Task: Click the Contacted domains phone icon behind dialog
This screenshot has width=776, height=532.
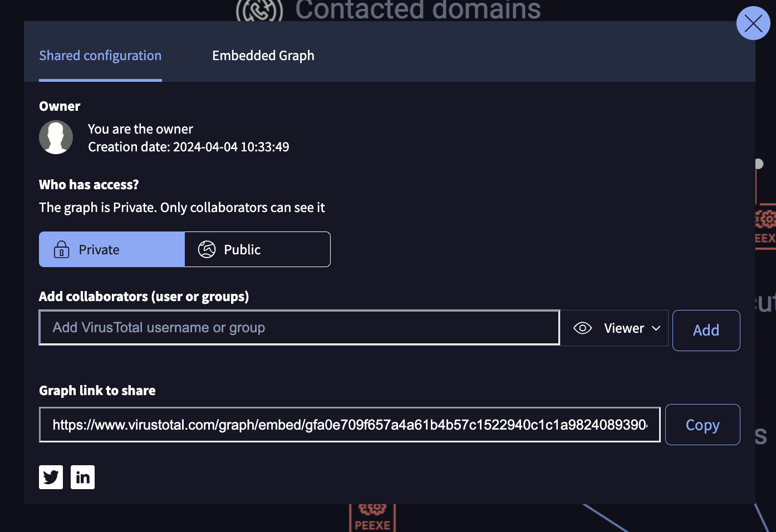Action: (259, 11)
